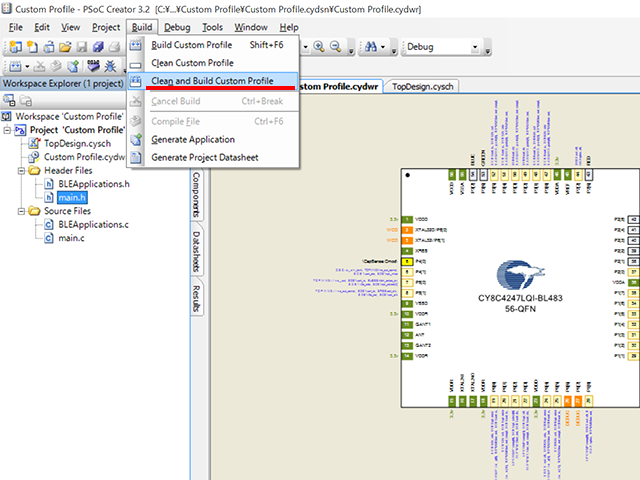Click the Generate Application menu icon
Screen dimensions: 640x480
click(x=136, y=140)
